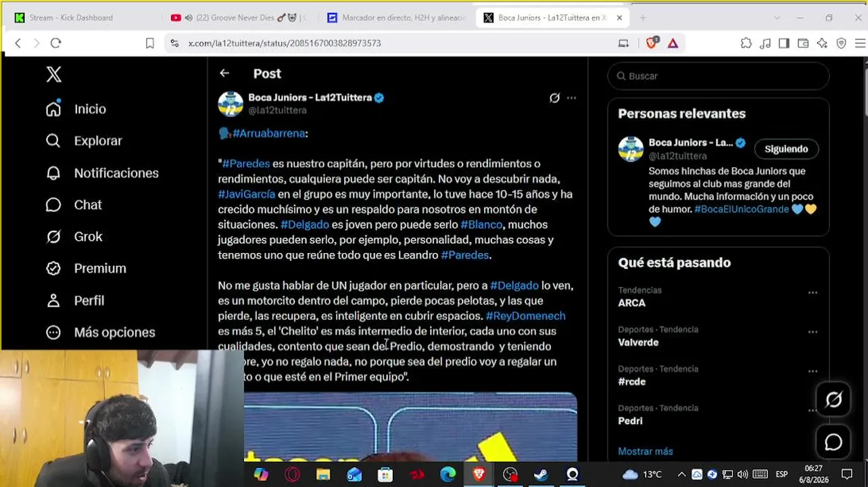Open Microsoft Store from the taskbar
This screenshot has width=868, height=487.
(385, 475)
